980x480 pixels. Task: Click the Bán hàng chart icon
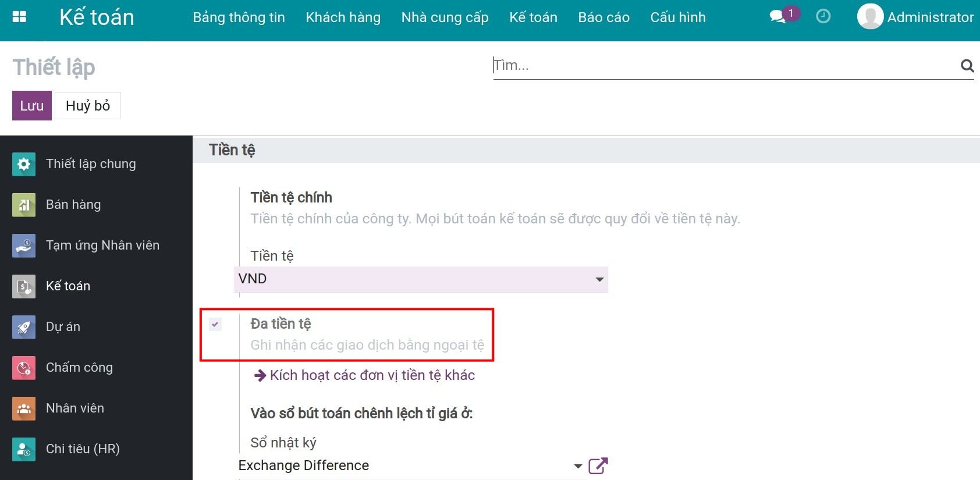(24, 205)
